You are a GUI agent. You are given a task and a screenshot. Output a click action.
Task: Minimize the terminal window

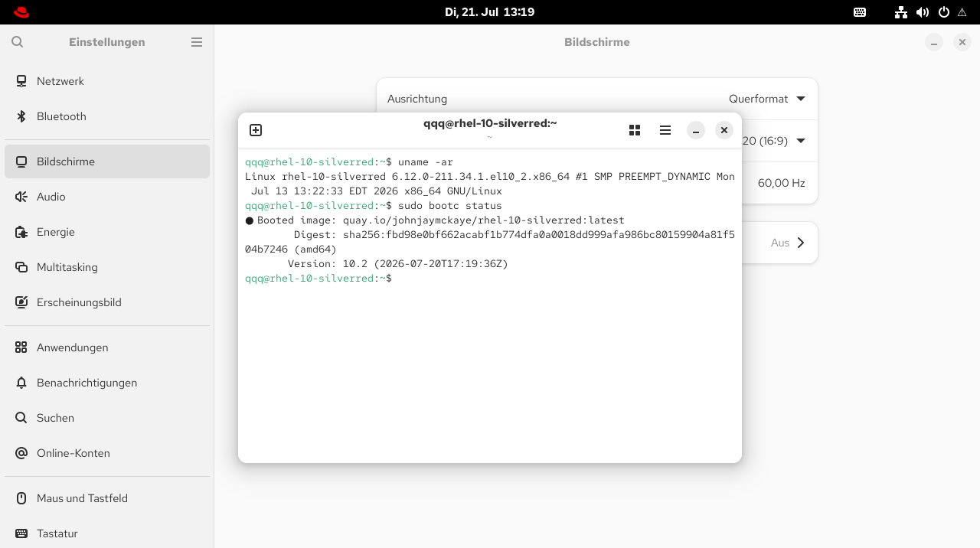point(695,130)
